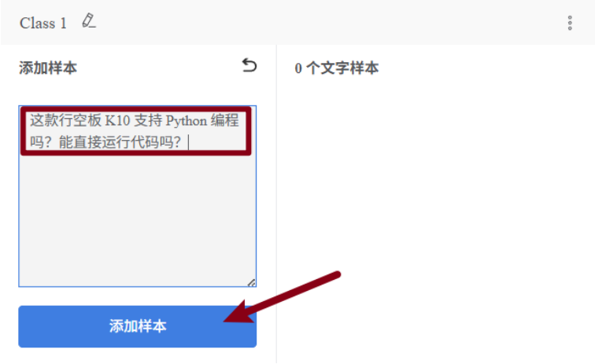
Task: Click the word 编程 on the first line
Action: click(x=224, y=121)
